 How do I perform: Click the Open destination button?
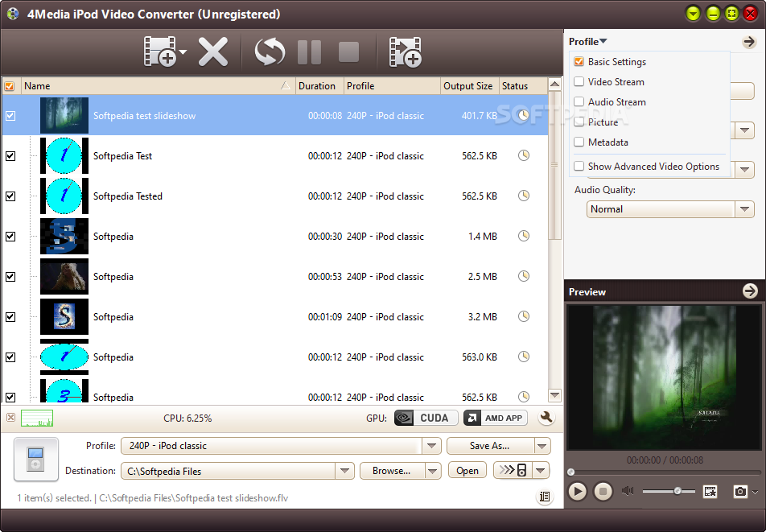click(x=467, y=471)
